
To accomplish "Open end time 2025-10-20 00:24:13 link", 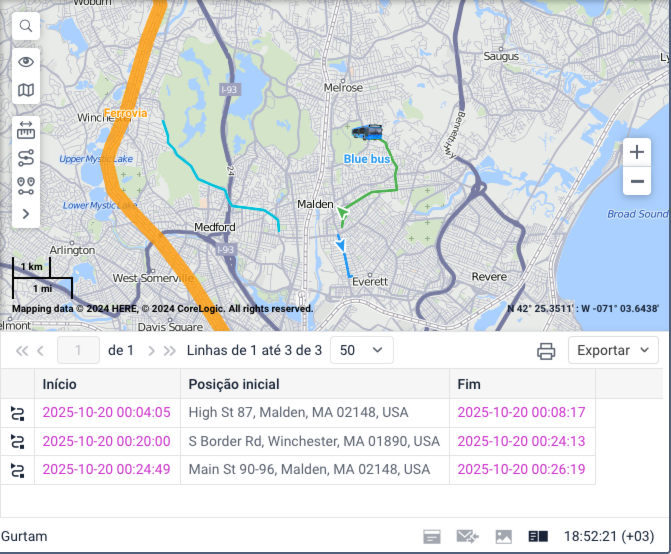I will point(520,441).
